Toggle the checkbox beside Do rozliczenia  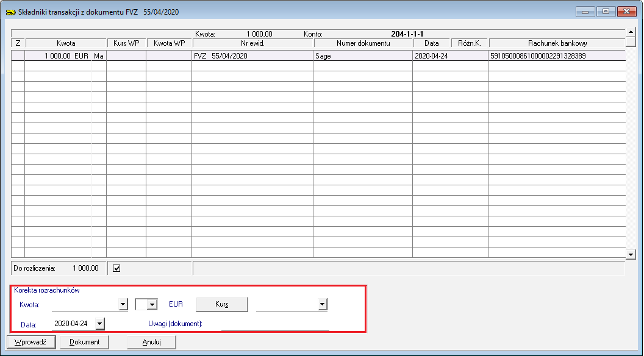pyautogui.click(x=116, y=268)
